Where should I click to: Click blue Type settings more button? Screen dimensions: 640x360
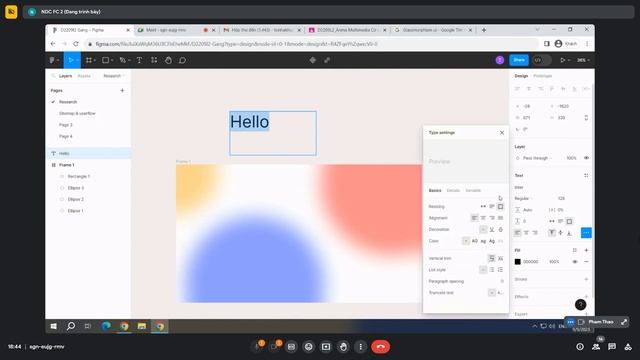(586, 233)
